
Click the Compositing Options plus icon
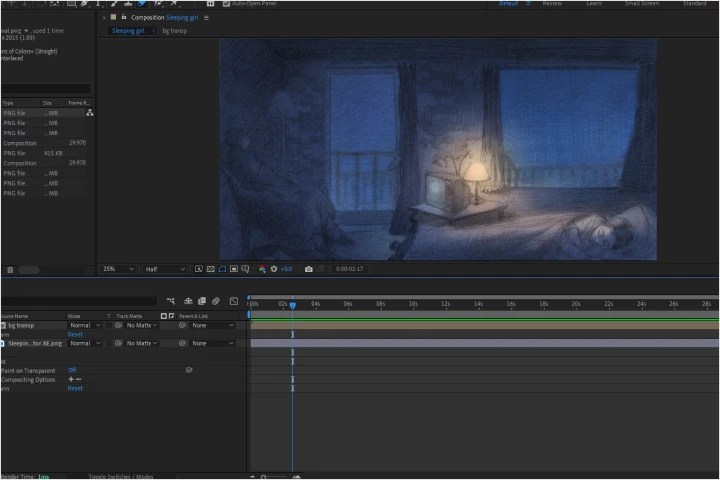pos(71,379)
